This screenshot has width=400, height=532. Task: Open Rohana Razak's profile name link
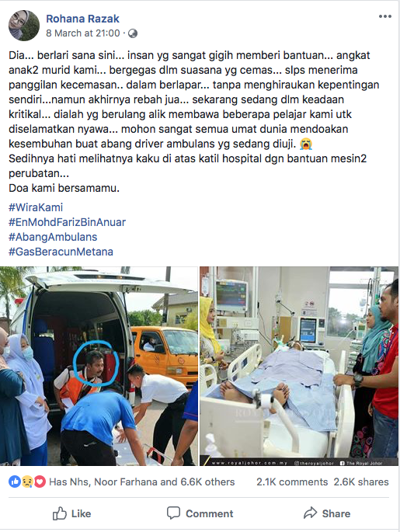click(82, 19)
